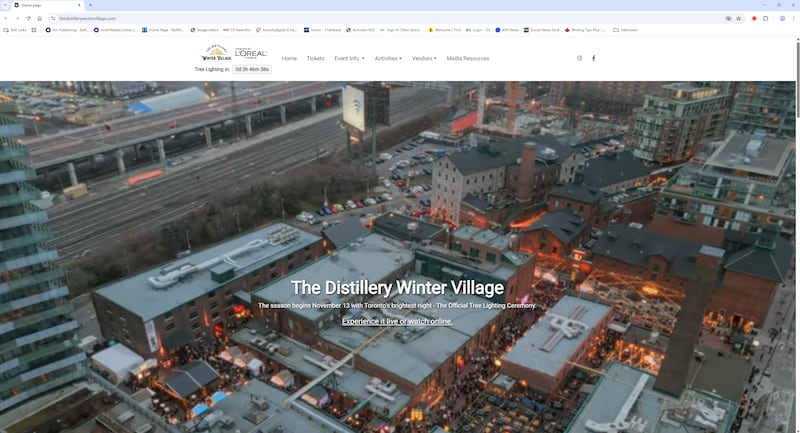Viewport: 800px width, 433px height.
Task: Expand the Activities dropdown menu
Action: pos(388,58)
